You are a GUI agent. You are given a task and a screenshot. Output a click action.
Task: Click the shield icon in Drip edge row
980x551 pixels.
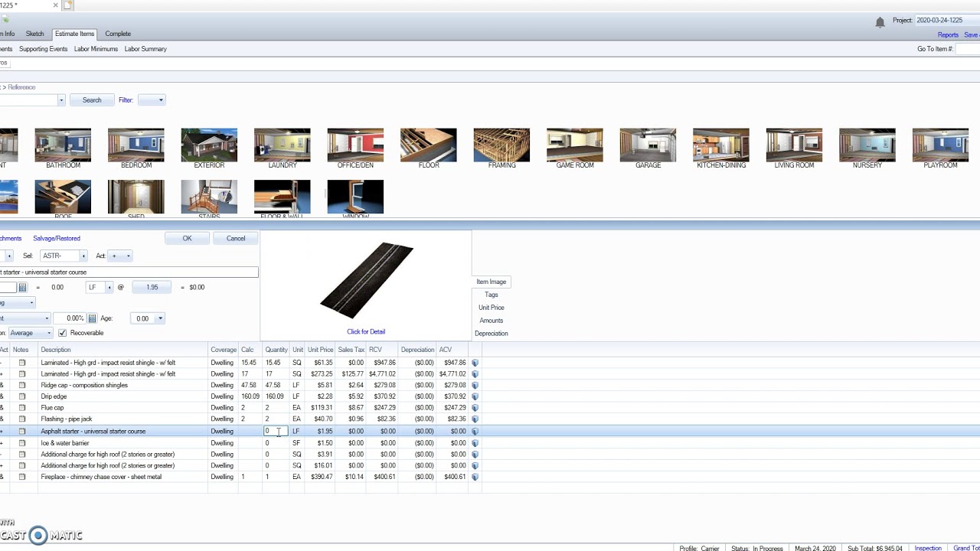[475, 396]
